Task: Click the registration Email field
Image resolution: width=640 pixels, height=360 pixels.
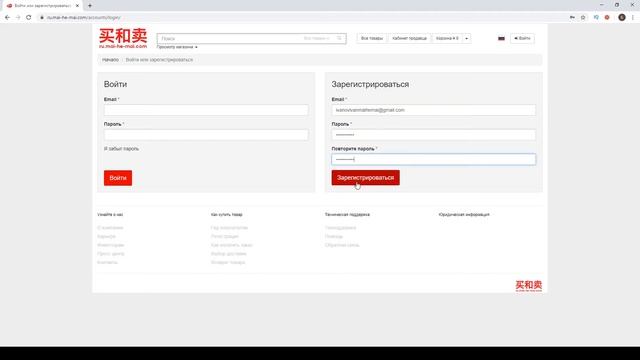Action: 433,110
